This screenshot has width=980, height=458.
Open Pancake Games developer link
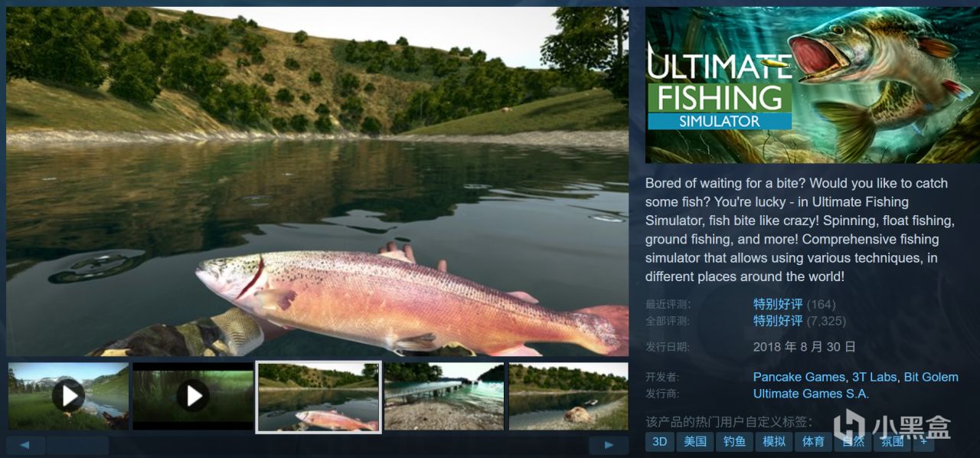pos(799,377)
